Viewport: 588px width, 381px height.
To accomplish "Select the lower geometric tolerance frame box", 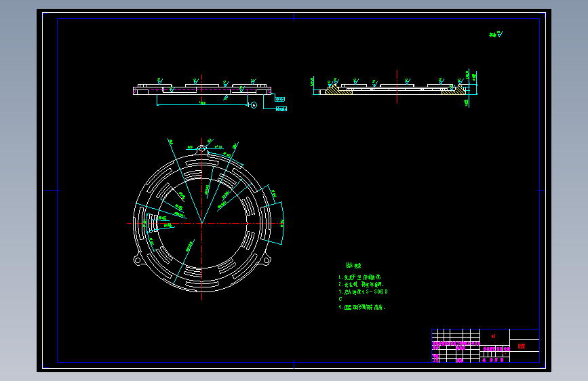I will point(281,108).
